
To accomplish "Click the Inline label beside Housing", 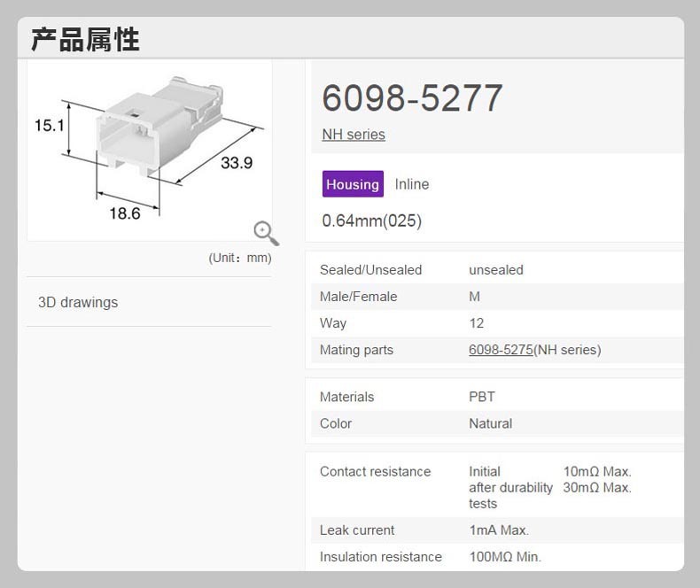I will tap(412, 184).
